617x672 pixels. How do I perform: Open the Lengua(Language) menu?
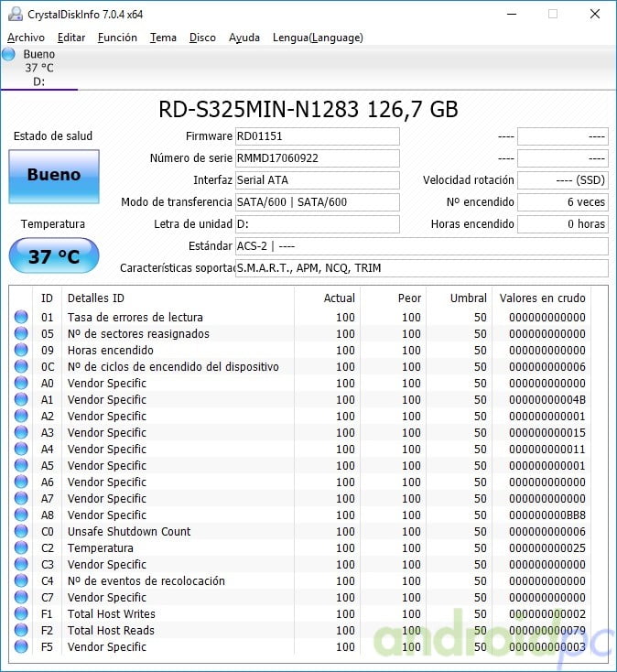318,38
